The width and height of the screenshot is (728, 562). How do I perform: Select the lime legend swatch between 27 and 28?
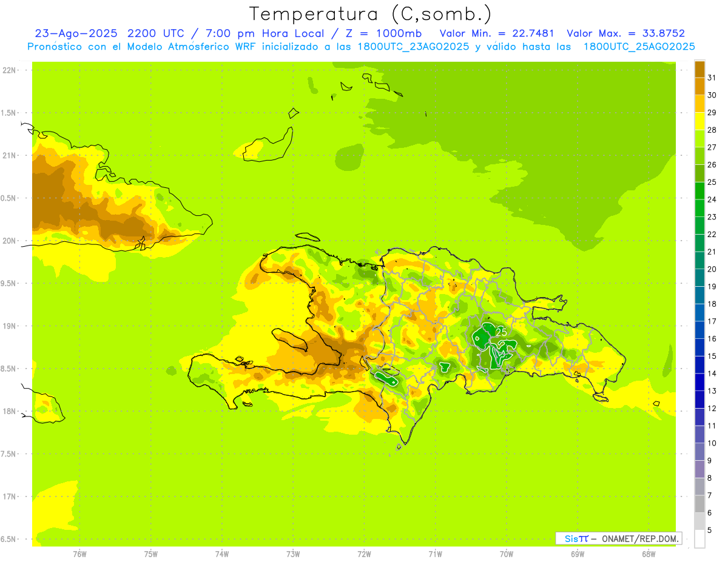(699, 138)
